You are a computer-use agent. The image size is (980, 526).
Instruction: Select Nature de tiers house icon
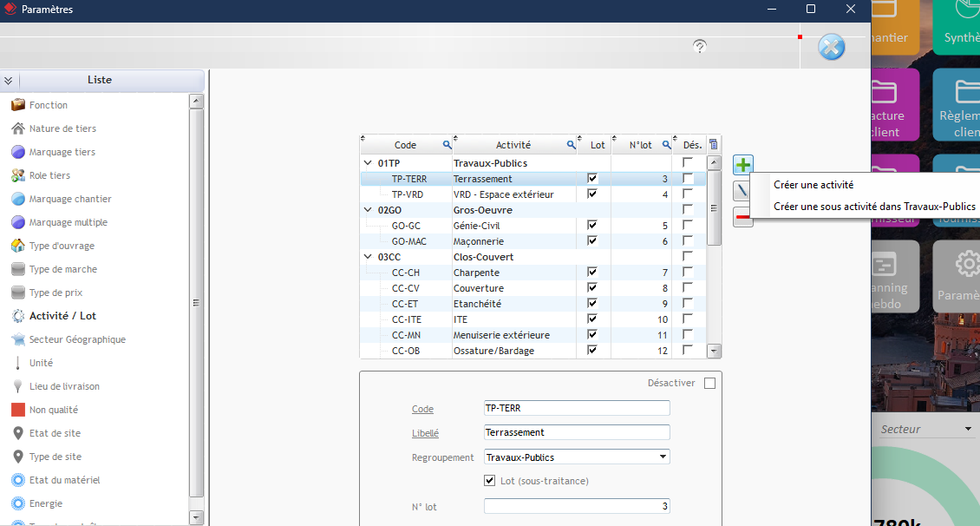tap(18, 128)
